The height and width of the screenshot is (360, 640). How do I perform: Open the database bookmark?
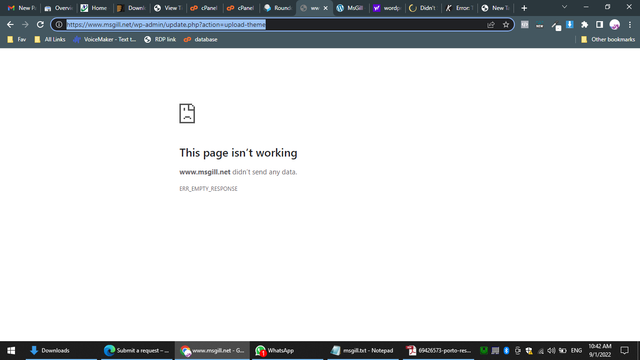[x=200, y=39]
